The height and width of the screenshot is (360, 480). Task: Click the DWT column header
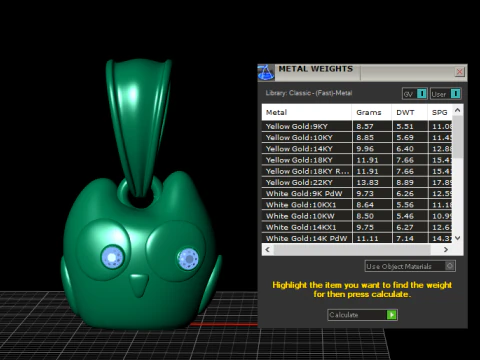[410, 112]
